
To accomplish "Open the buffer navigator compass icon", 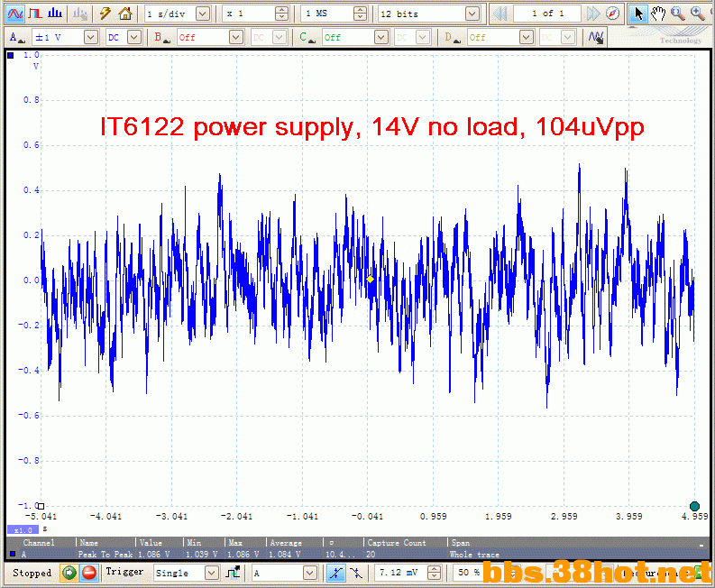I will (613, 14).
